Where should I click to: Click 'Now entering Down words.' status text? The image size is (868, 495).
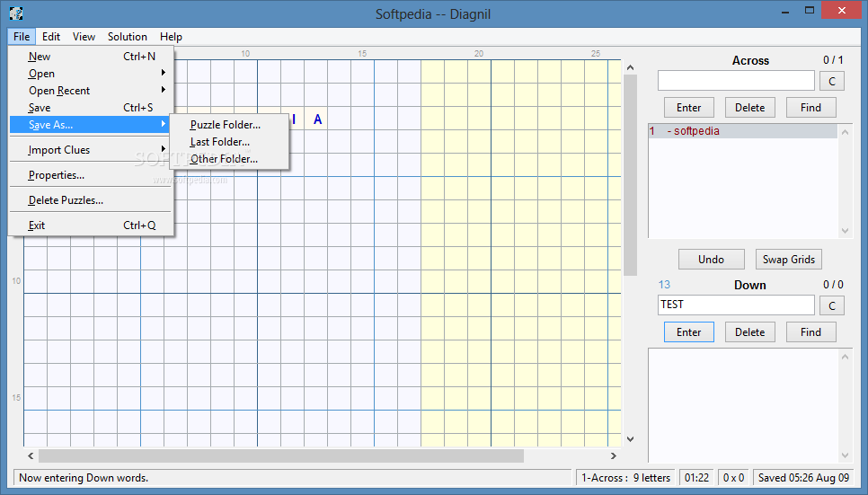(84, 478)
